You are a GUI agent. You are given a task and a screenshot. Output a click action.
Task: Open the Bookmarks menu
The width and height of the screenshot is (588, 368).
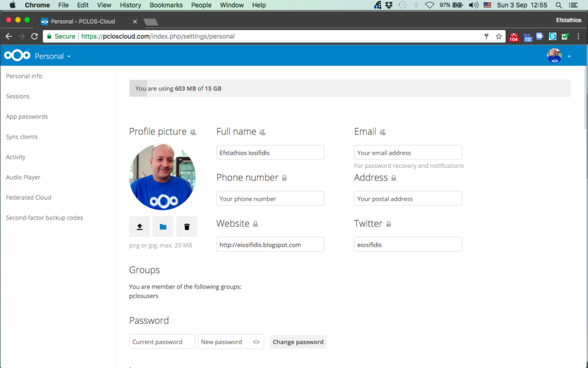pos(166,5)
